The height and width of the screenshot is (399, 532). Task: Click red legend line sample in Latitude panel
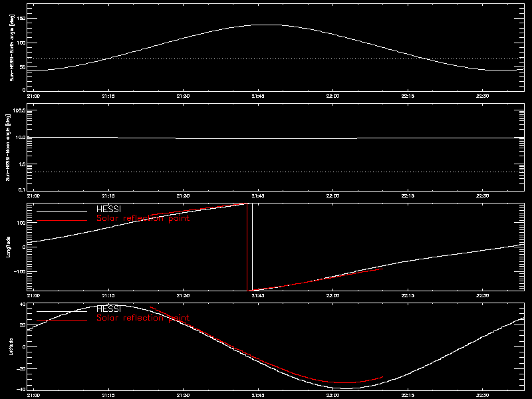pos(62,321)
